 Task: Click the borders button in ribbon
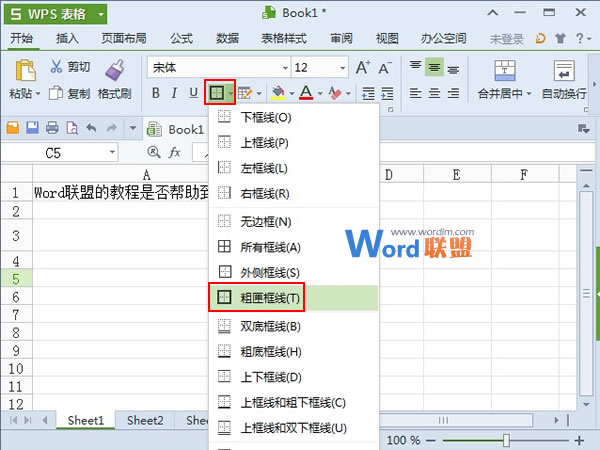tap(217, 92)
